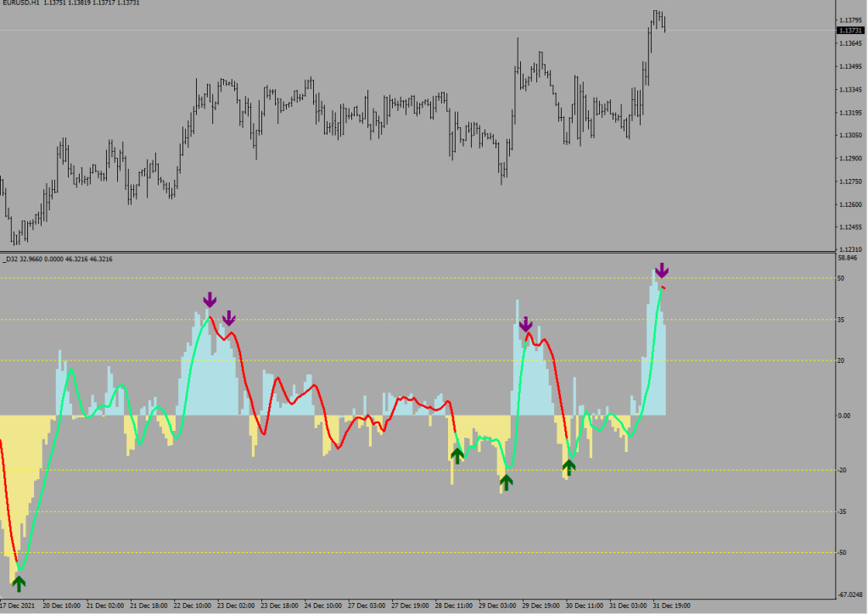
Task: Select the rightmost purple down arrow above level 50
Action: 662,271
